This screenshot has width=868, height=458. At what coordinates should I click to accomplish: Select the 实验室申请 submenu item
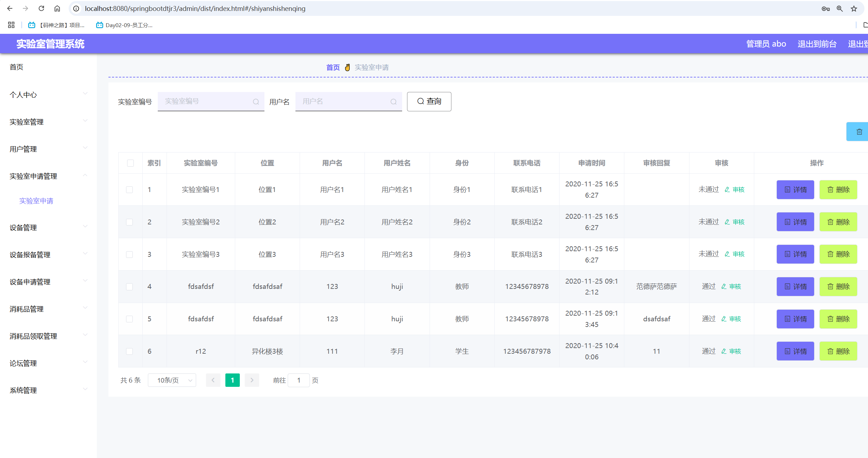pos(36,201)
